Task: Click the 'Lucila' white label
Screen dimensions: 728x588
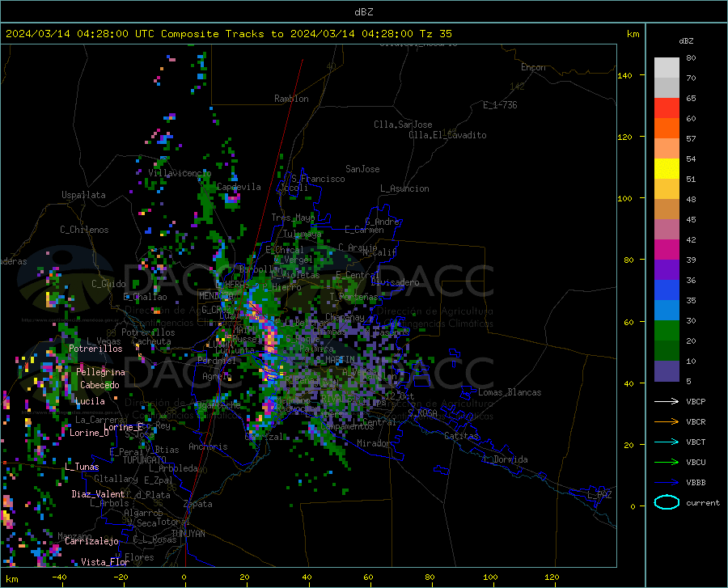Action: click(90, 401)
